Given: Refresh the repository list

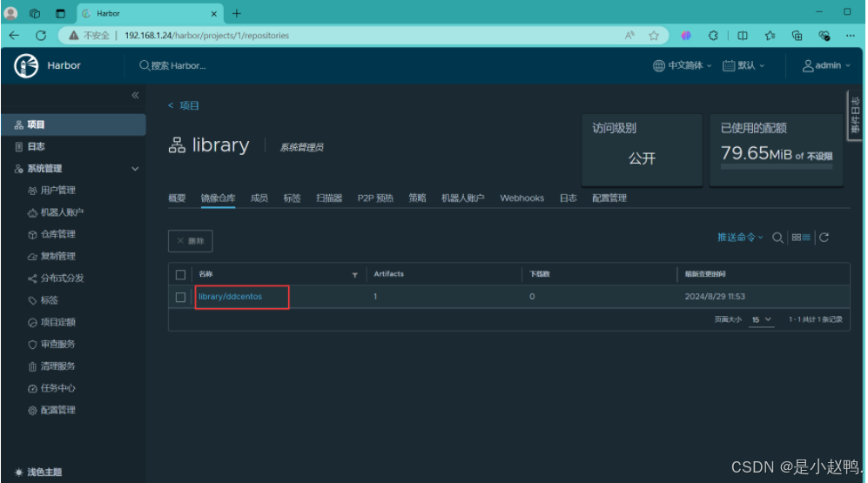Looking at the screenshot, I should point(824,238).
